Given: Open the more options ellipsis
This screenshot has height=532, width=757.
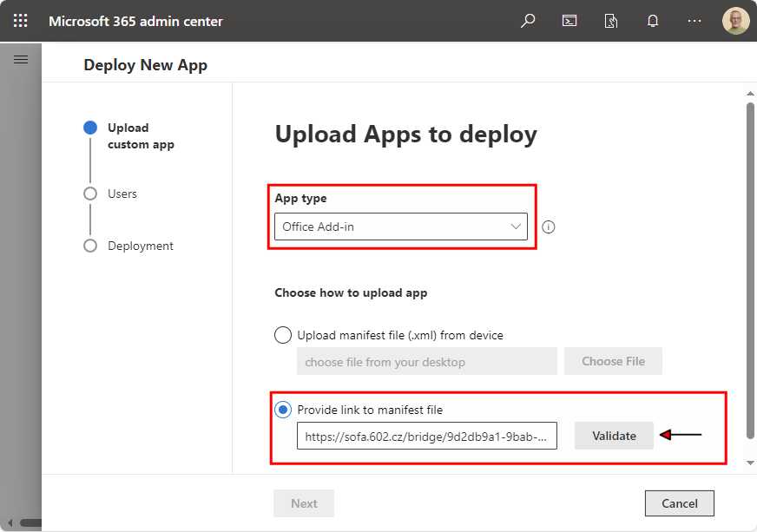Looking at the screenshot, I should click(694, 21).
